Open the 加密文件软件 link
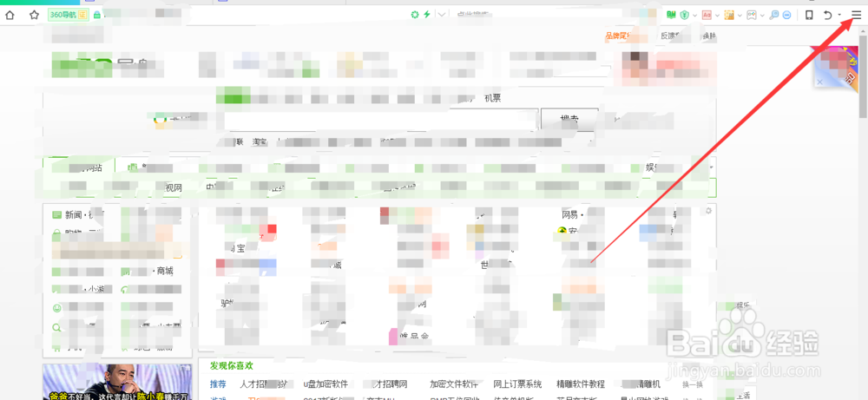 (x=454, y=384)
